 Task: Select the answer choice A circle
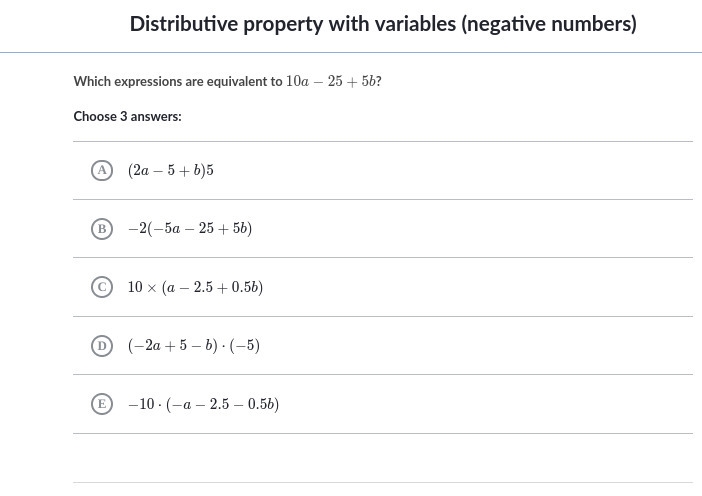coord(102,171)
